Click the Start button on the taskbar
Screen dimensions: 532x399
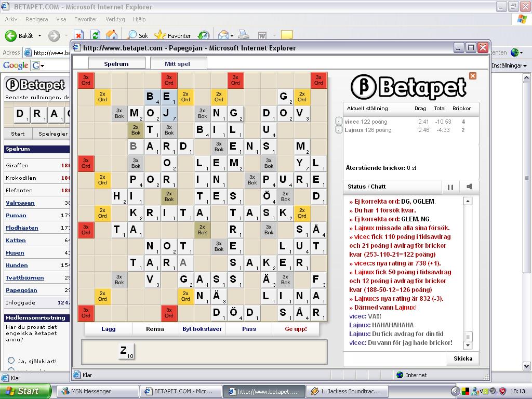tap(26, 391)
